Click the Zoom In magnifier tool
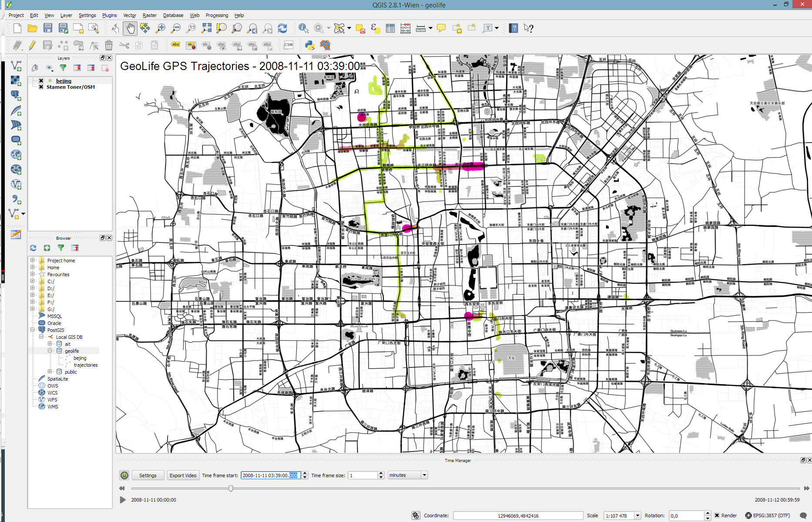This screenshot has height=522, width=812. click(x=161, y=29)
